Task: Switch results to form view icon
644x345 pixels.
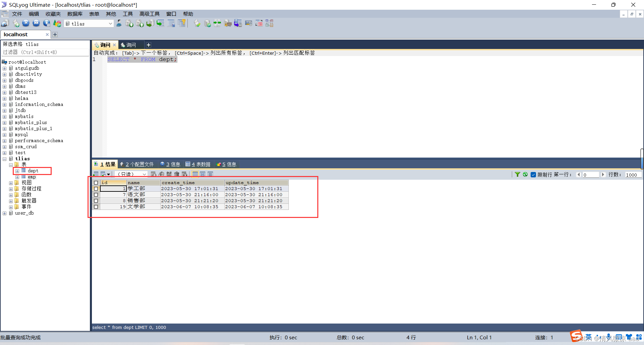Action: click(x=203, y=174)
